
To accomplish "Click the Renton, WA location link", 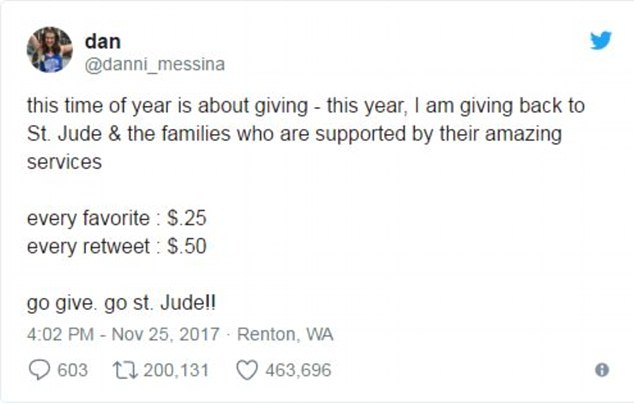I will click(285, 335).
